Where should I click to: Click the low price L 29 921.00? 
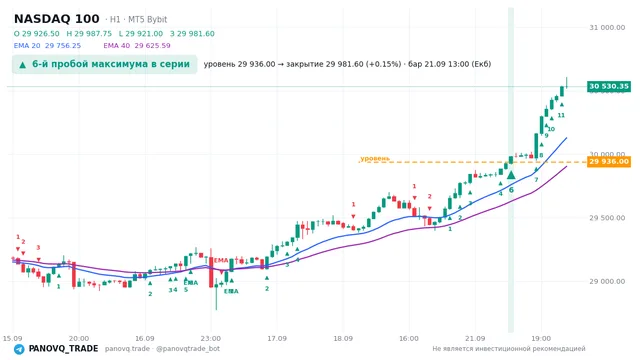[141, 33]
